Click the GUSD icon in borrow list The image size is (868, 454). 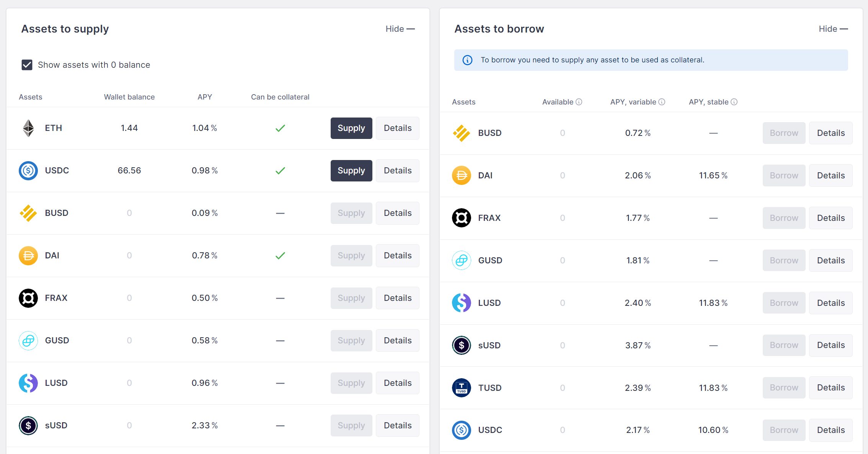tap(462, 261)
